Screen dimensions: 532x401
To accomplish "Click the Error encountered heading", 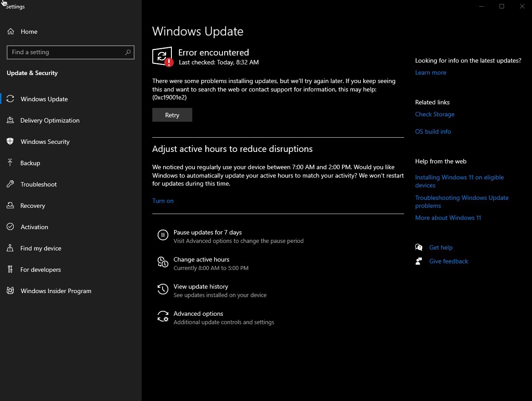I will [x=214, y=52].
